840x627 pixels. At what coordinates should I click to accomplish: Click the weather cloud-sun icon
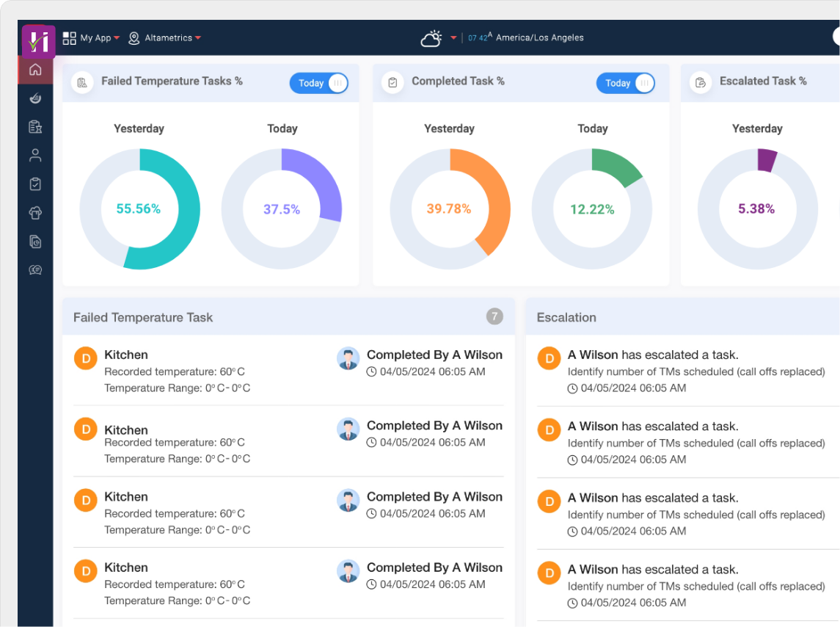tap(431, 38)
